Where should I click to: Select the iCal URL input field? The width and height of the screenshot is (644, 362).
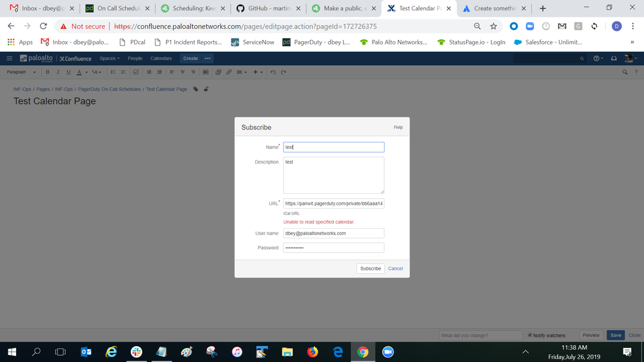click(333, 204)
